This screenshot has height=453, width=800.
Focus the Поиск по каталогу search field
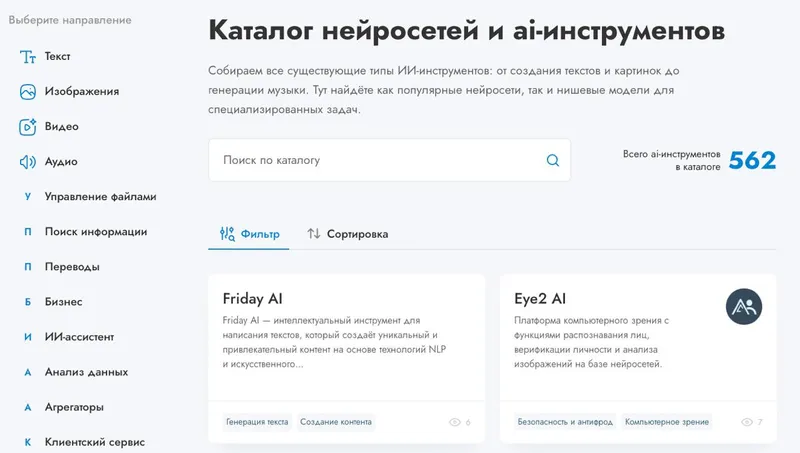pos(389,160)
